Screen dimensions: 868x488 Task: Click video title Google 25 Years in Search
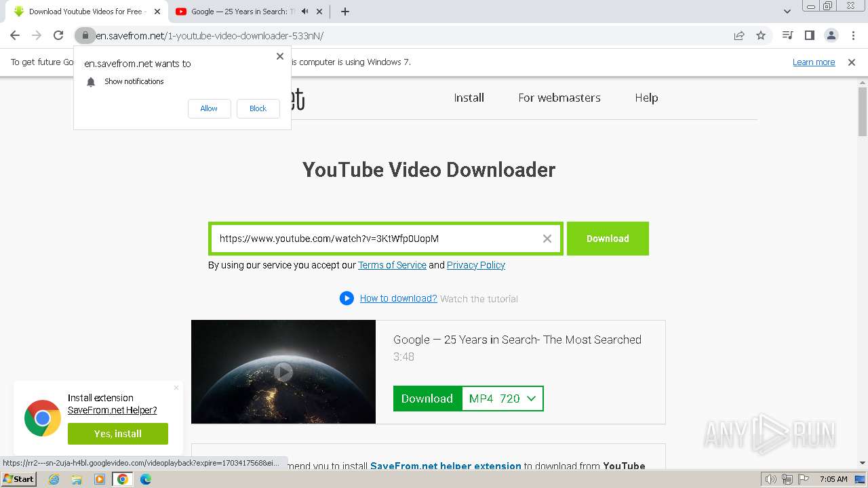coord(517,340)
